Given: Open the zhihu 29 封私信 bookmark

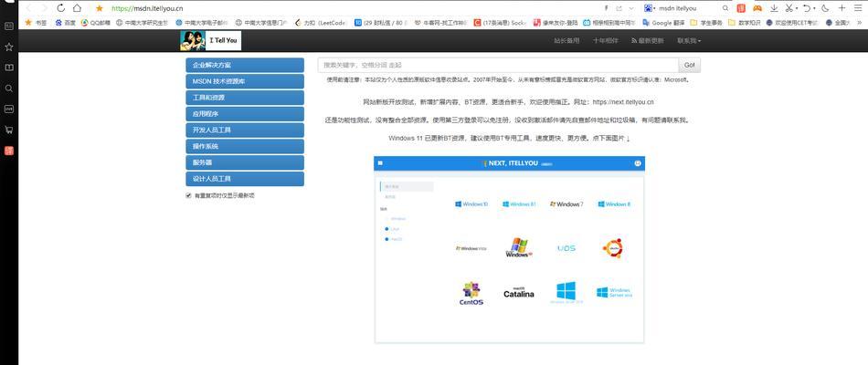Looking at the screenshot, I should (x=381, y=23).
